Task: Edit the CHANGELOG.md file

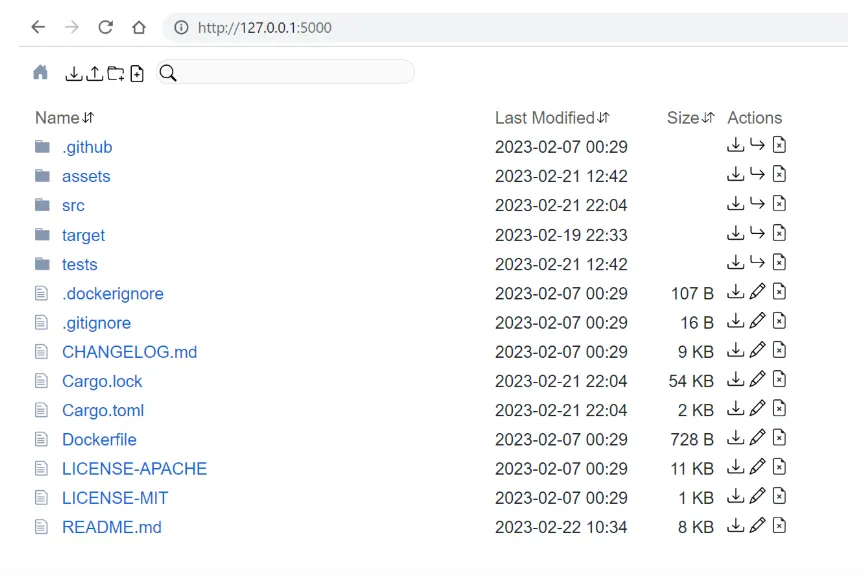Action: point(757,351)
